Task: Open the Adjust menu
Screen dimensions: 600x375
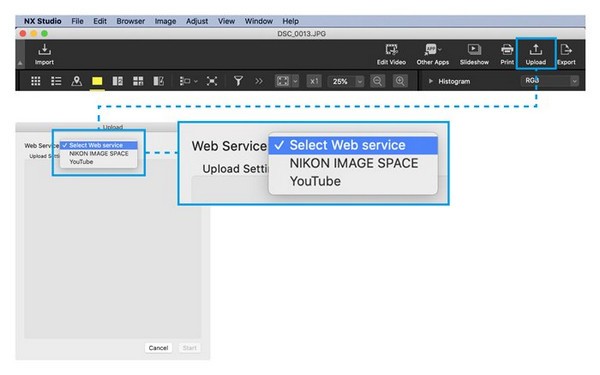Action: [x=197, y=21]
